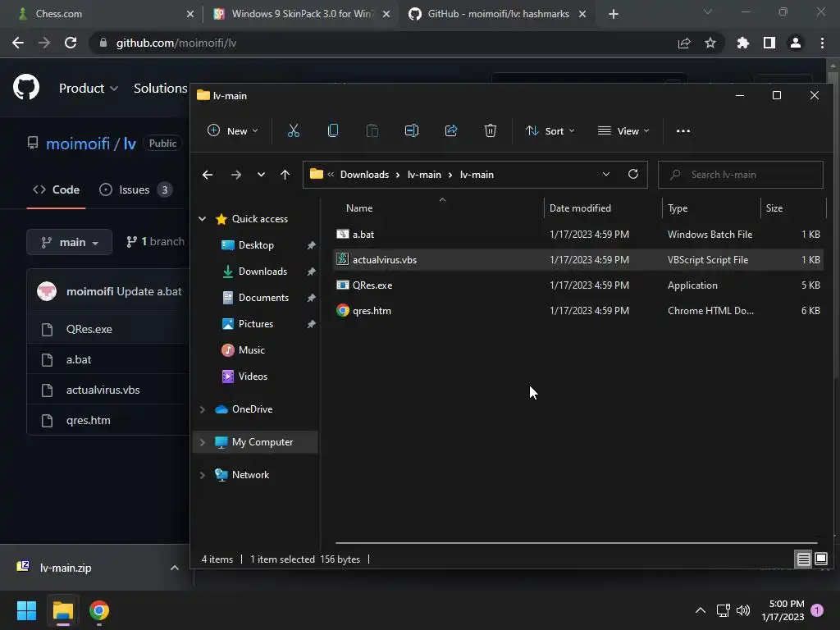This screenshot has width=840, height=630.
Task: Expand the Network tree node
Action: [x=203, y=475]
